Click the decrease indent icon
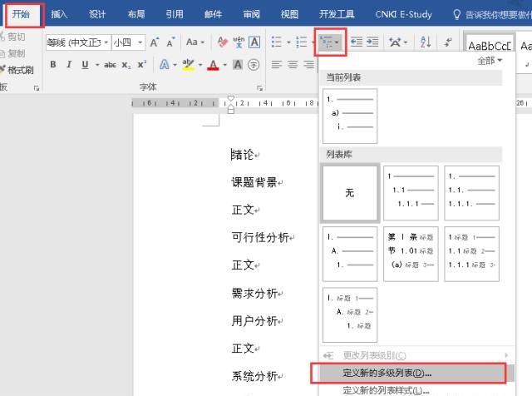532x396 pixels. pyautogui.click(x=356, y=42)
